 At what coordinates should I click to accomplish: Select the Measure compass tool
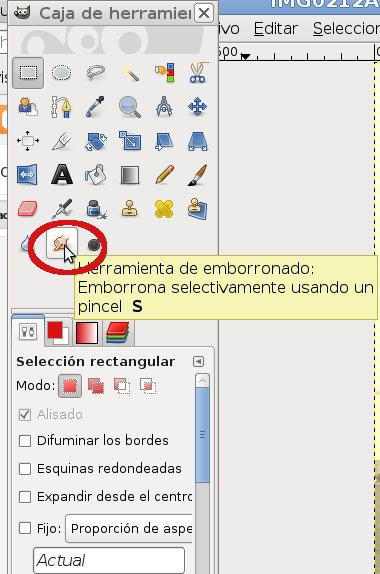coord(164,107)
